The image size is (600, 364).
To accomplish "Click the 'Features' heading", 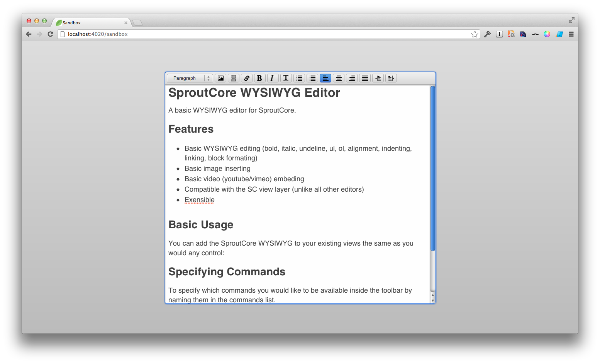I will [x=191, y=129].
